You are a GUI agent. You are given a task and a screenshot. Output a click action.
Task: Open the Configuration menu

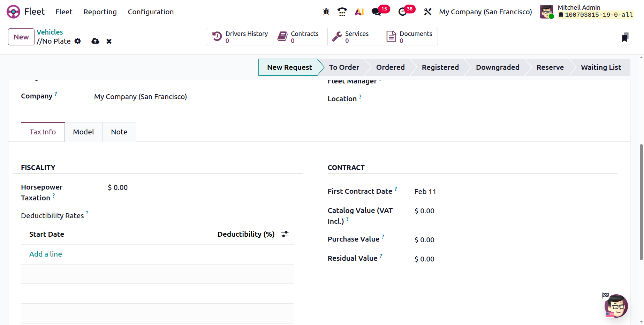click(151, 12)
